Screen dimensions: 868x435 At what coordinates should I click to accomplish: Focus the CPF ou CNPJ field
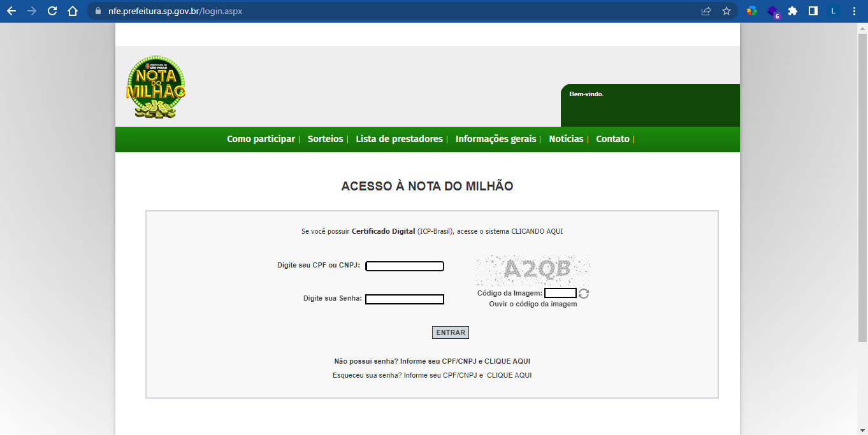405,266
